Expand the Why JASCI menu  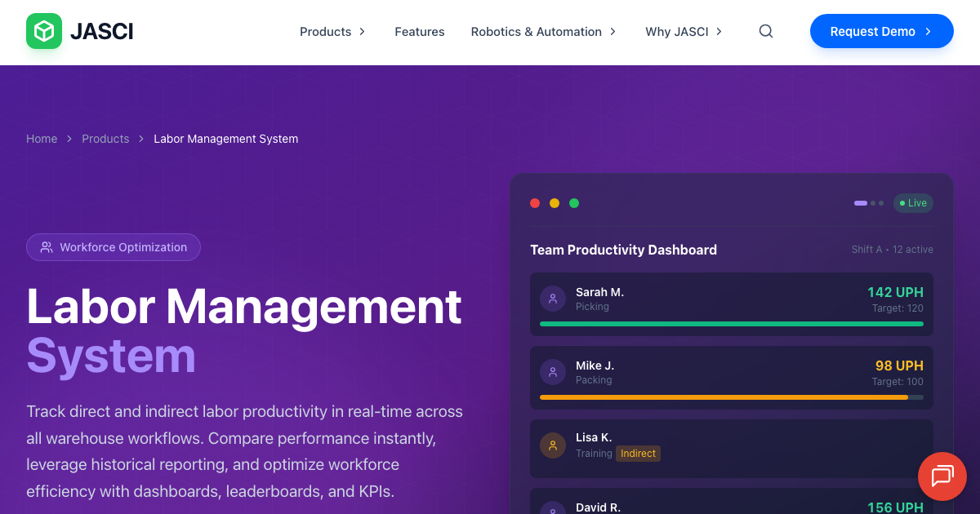[684, 32]
